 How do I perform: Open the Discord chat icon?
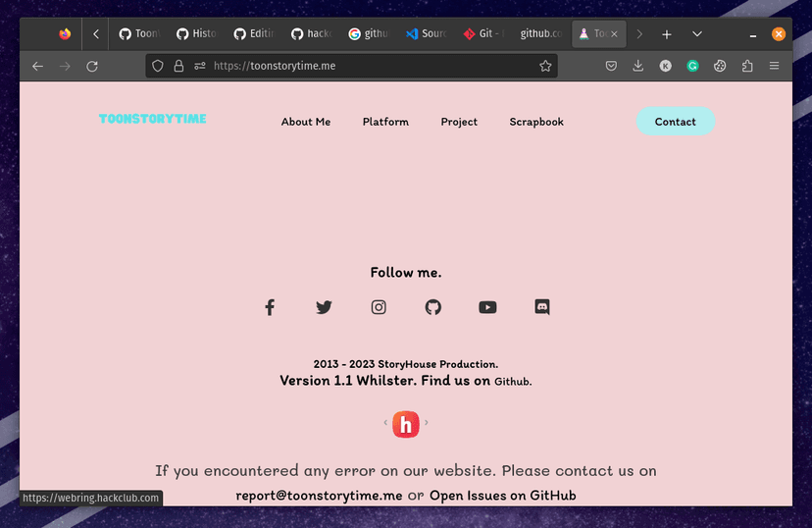click(x=542, y=307)
